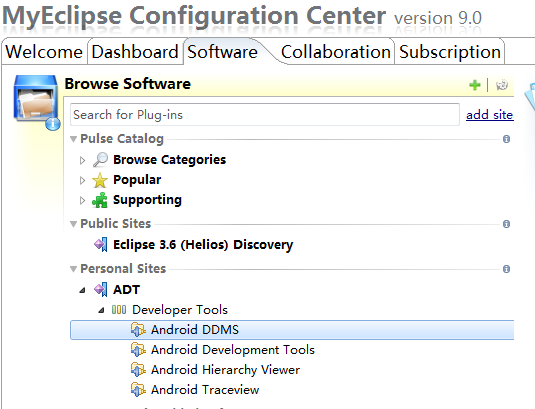The width and height of the screenshot is (535, 409).
Task: Collapse the Pulse Catalog section
Action: [x=73, y=139]
